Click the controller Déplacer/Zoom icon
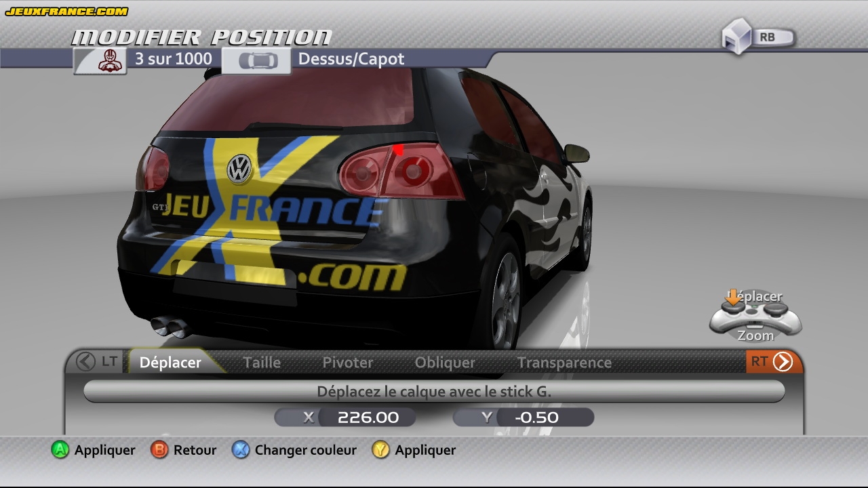The height and width of the screenshot is (488, 868). coord(755,315)
